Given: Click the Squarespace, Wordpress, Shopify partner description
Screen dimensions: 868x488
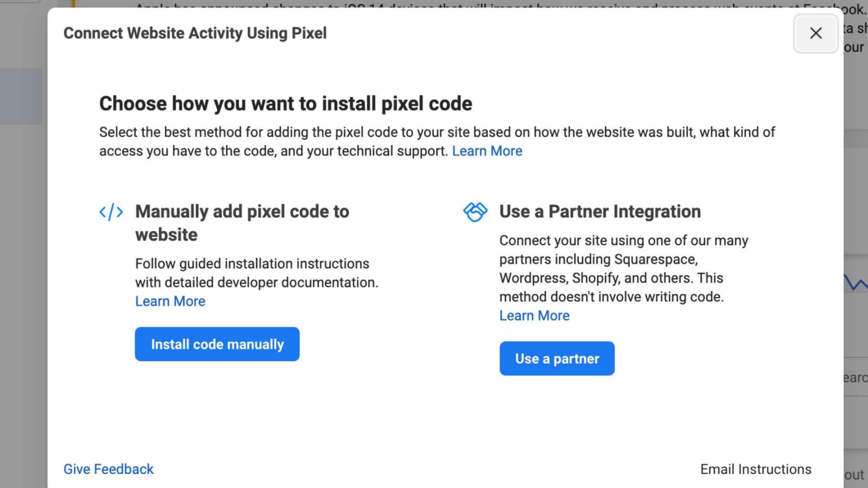Looking at the screenshot, I should pyautogui.click(x=623, y=269).
